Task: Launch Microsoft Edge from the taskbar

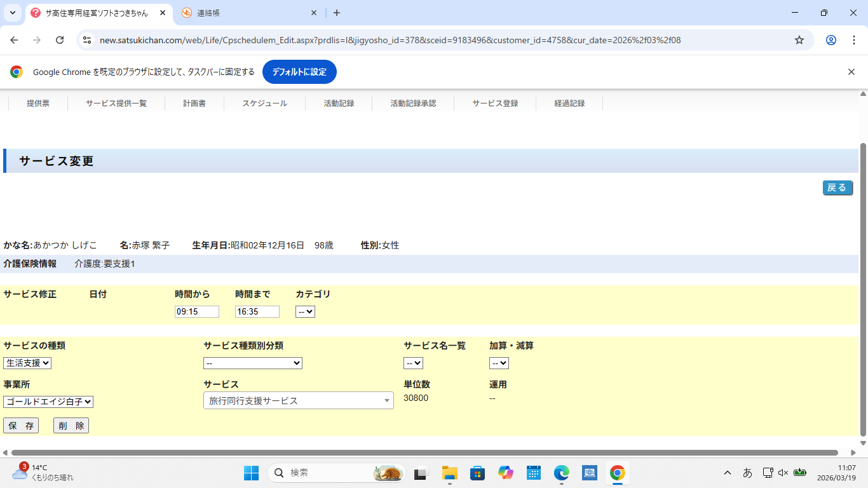Action: click(561, 473)
